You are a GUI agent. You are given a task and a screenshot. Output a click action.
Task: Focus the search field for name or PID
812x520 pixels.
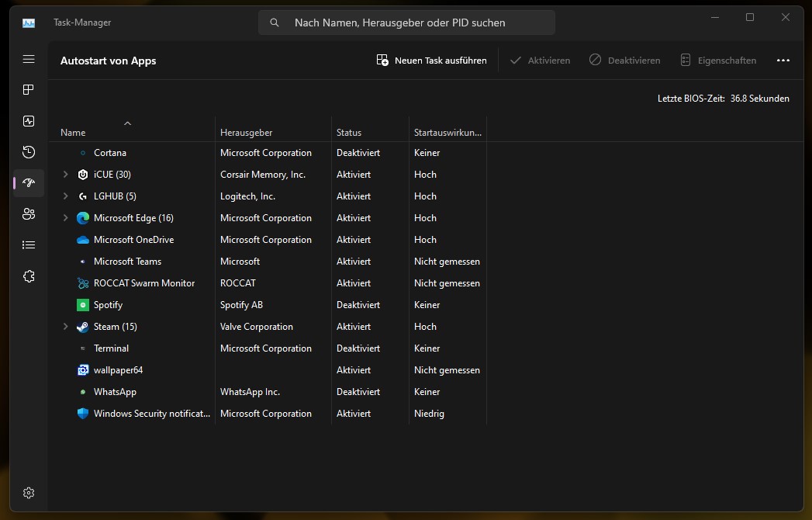(x=406, y=23)
